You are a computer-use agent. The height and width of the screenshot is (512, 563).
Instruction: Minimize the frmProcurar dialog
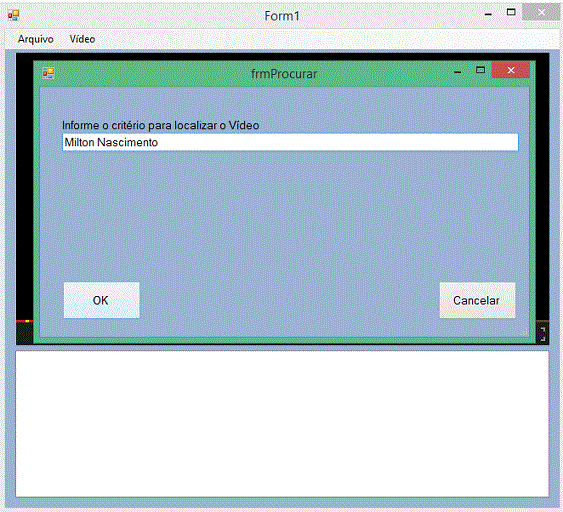pyautogui.click(x=457, y=72)
